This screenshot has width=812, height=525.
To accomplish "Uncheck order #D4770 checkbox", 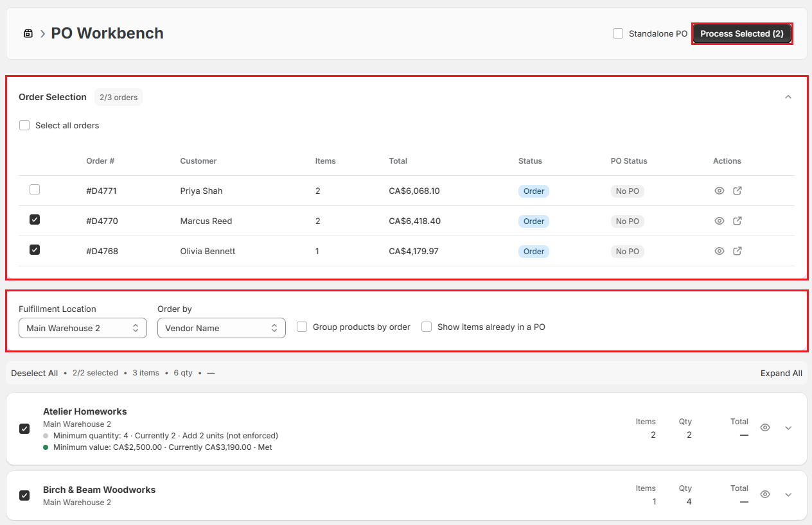I will tap(35, 219).
